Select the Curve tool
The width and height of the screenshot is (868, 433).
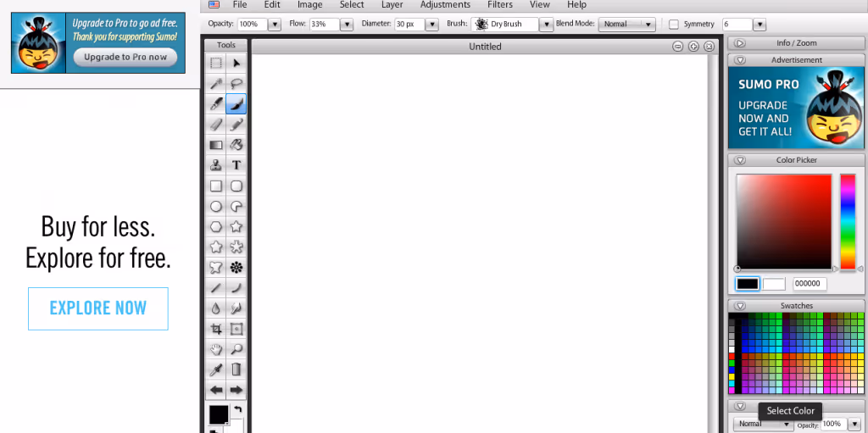point(236,288)
